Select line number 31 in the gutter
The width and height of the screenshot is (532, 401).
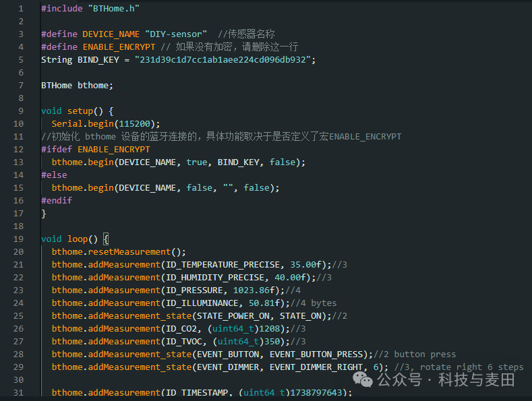[18, 393]
